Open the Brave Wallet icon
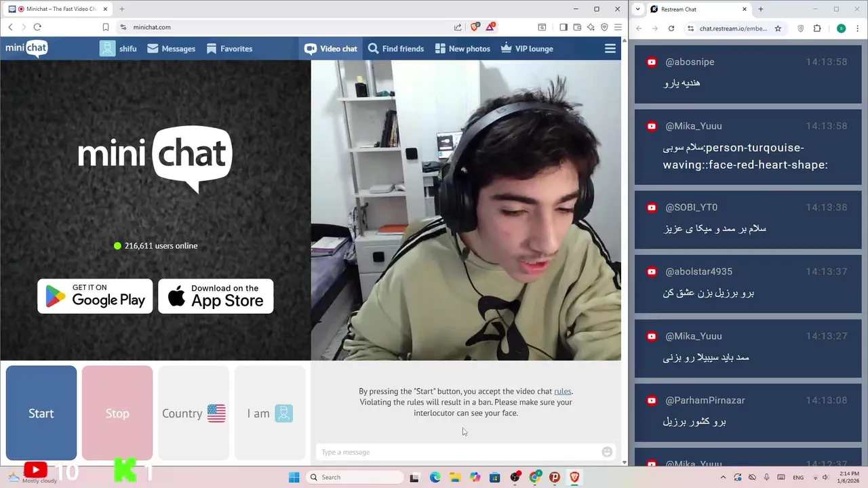 577,27
